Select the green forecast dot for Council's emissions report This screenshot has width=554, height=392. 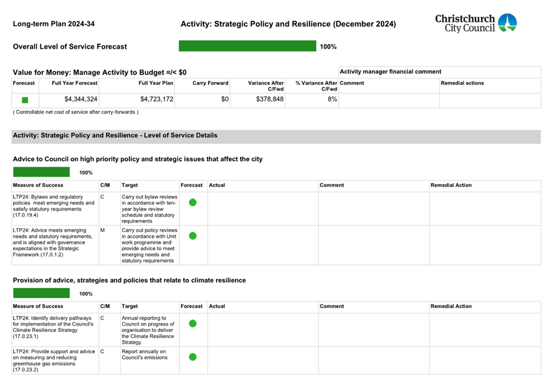[193, 357]
